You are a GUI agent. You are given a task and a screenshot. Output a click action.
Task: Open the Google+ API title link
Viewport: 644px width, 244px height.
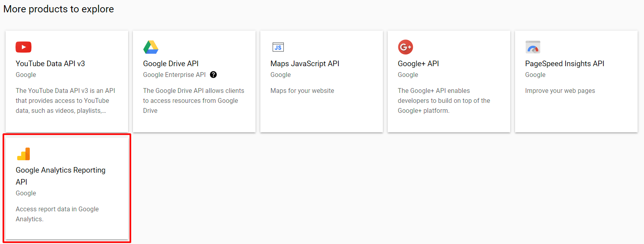click(418, 64)
